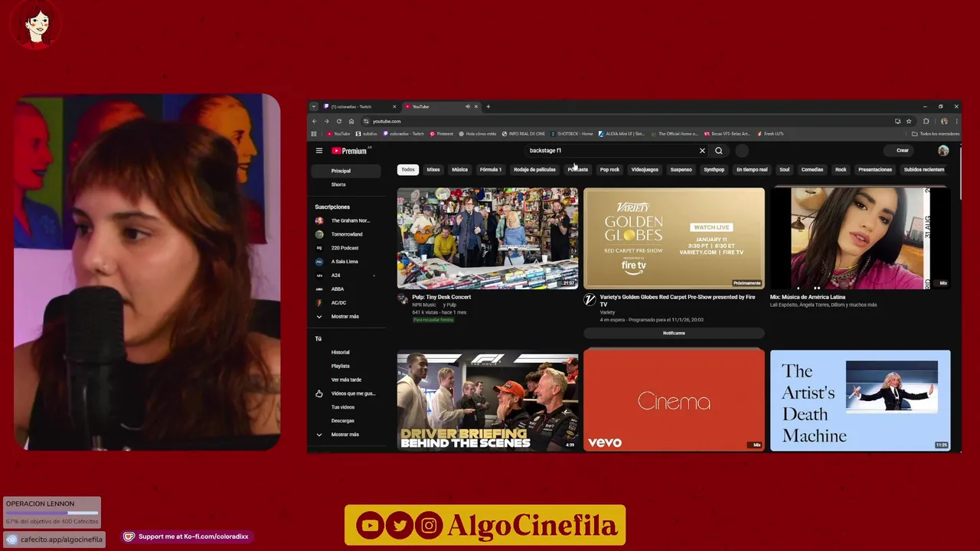Select the Pop rock filter chip
The image size is (980, 551).
pyautogui.click(x=609, y=169)
